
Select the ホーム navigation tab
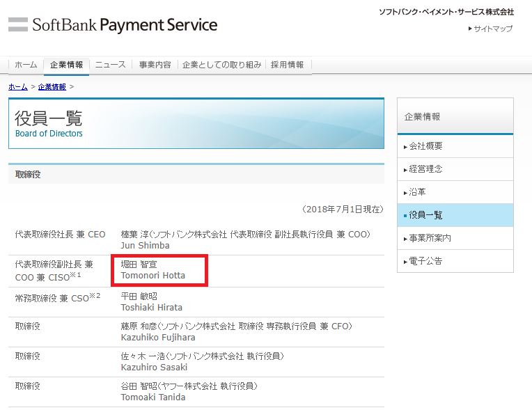(x=26, y=65)
